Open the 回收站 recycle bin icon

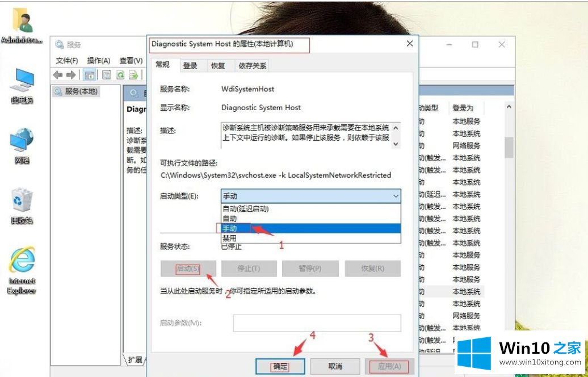coord(22,206)
